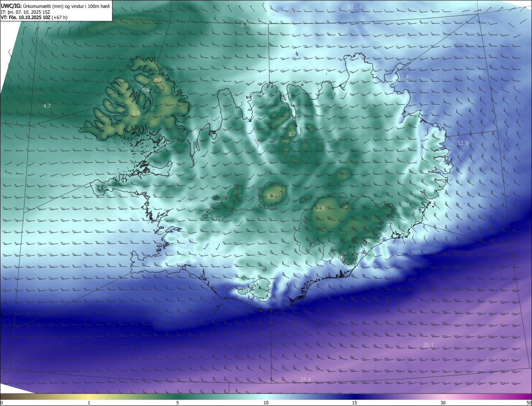
Task: Click the 30 tick on the color scale
Action: click(x=443, y=403)
